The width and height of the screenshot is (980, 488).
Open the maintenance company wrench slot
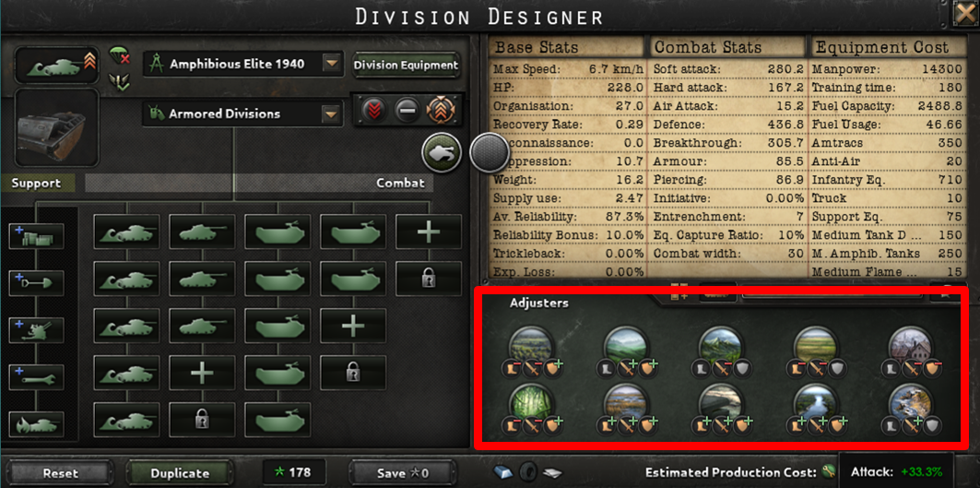pos(36,378)
